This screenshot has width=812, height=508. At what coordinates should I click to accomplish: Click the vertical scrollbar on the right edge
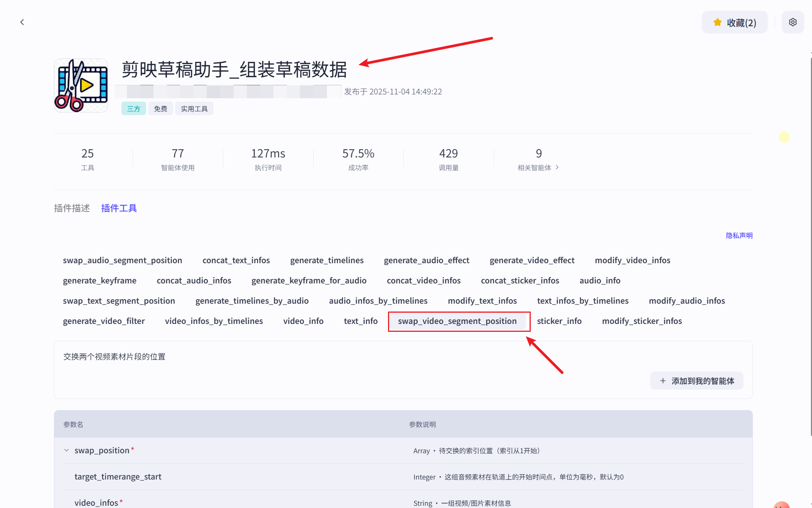pos(811,244)
